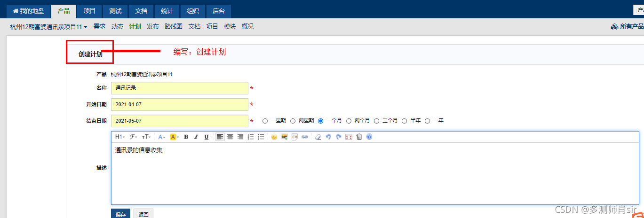Click inside the 描述 description text area
This screenshot has height=218, width=644.
(x=375, y=173)
